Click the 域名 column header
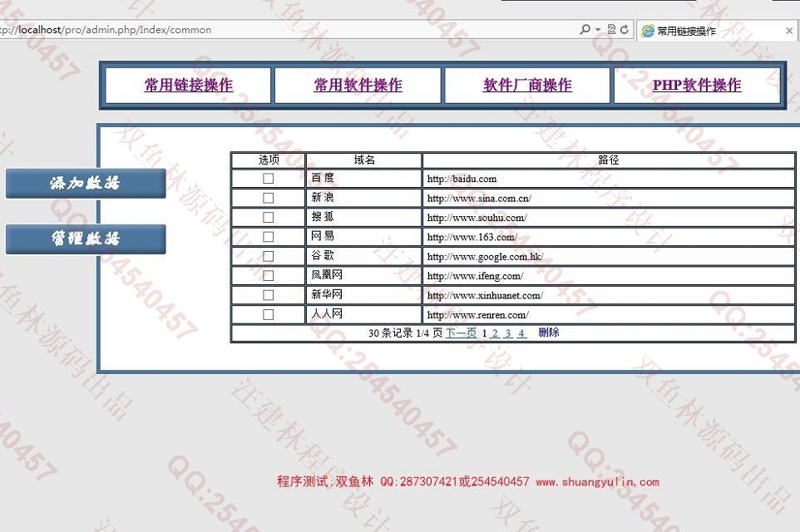The width and height of the screenshot is (800, 532). [363, 160]
